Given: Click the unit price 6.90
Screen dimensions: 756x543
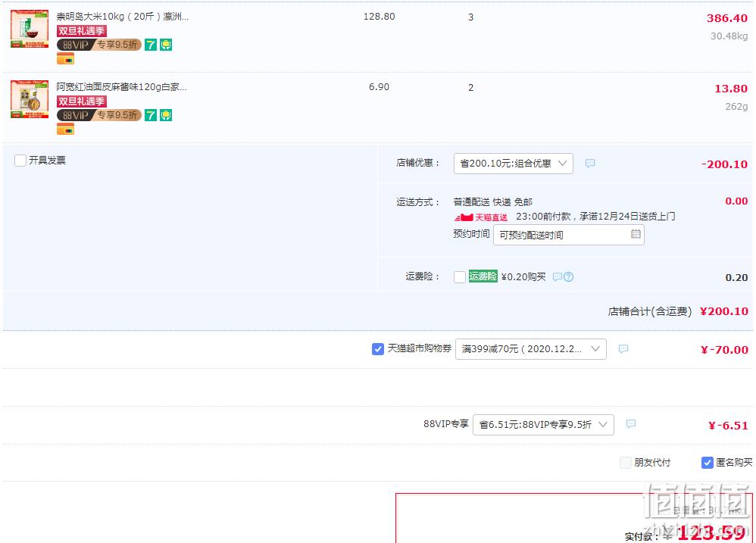Looking at the screenshot, I should [379, 87].
